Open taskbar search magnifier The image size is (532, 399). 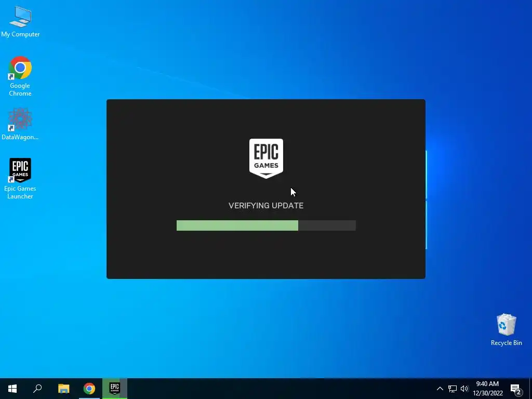37,389
